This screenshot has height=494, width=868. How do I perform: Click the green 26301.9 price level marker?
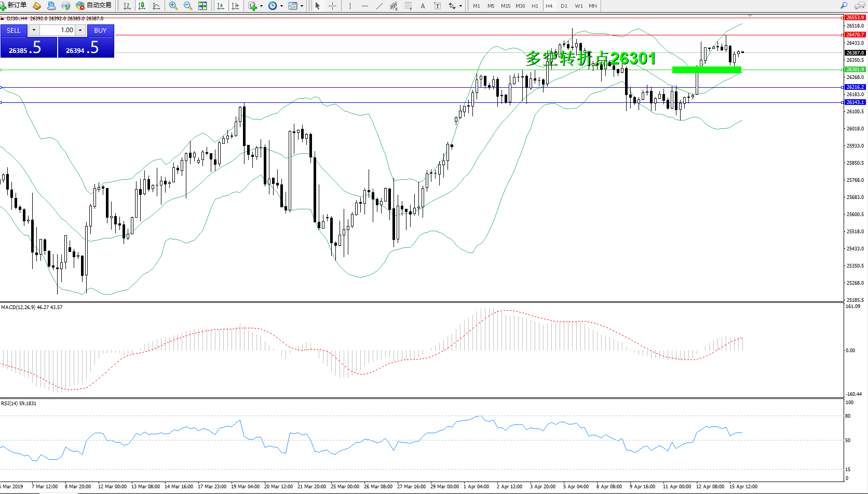[x=855, y=70]
